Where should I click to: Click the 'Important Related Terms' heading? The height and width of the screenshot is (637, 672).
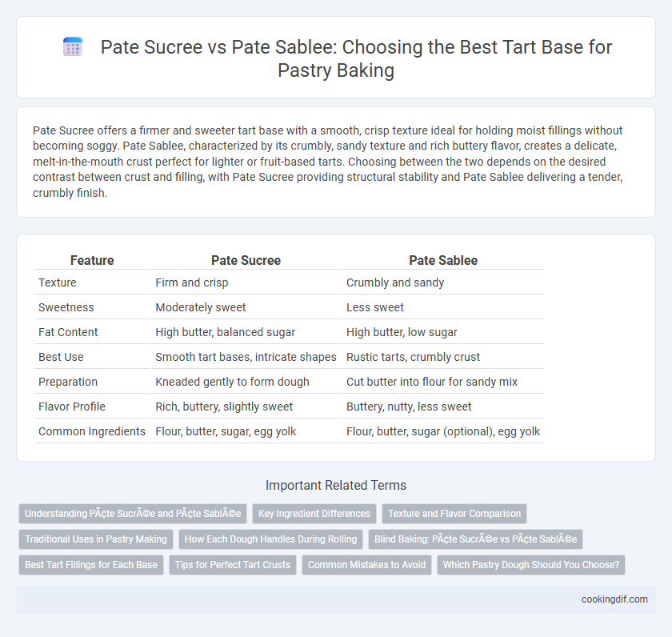(x=336, y=485)
